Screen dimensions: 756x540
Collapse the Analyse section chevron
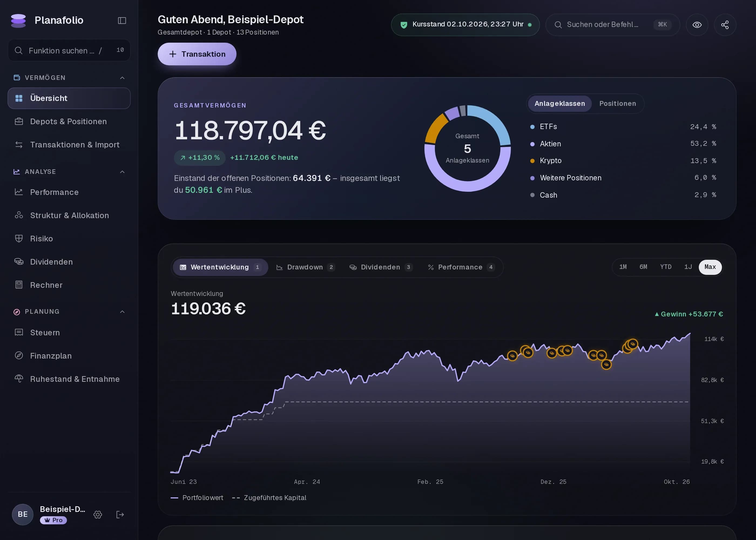click(122, 172)
